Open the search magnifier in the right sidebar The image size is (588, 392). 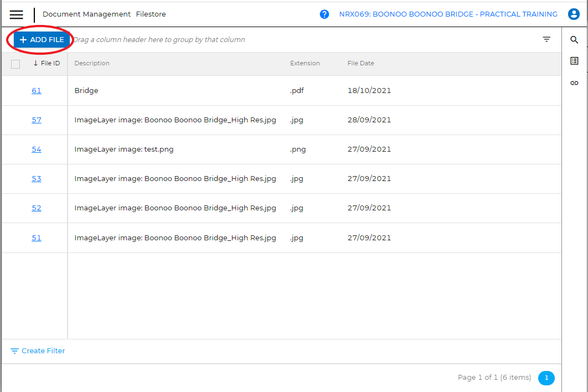click(x=574, y=39)
